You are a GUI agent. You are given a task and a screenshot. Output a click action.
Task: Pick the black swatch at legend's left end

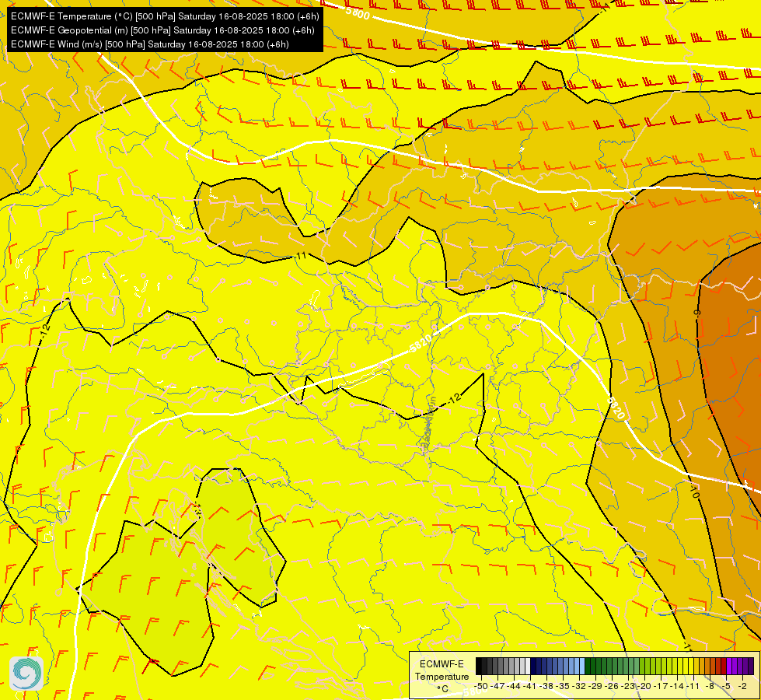[x=479, y=666]
